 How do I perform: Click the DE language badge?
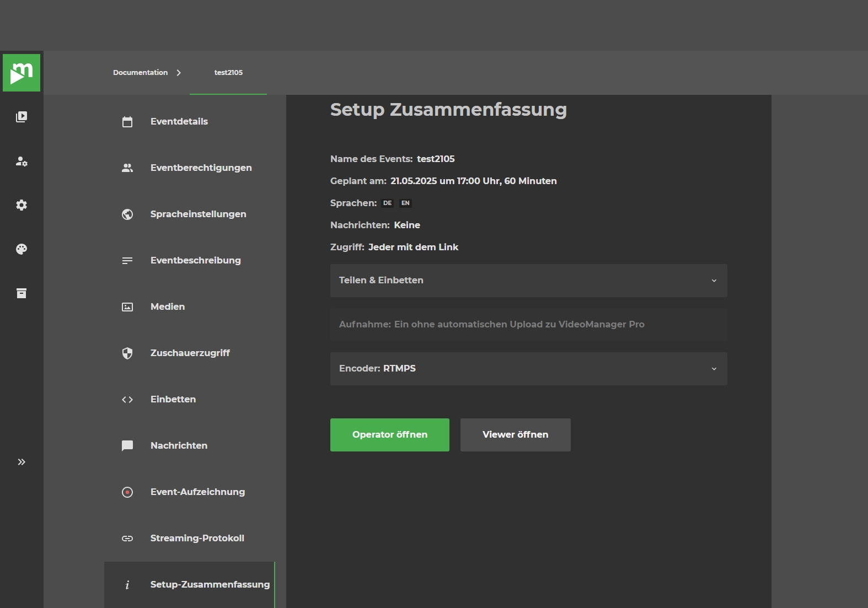pyautogui.click(x=388, y=203)
